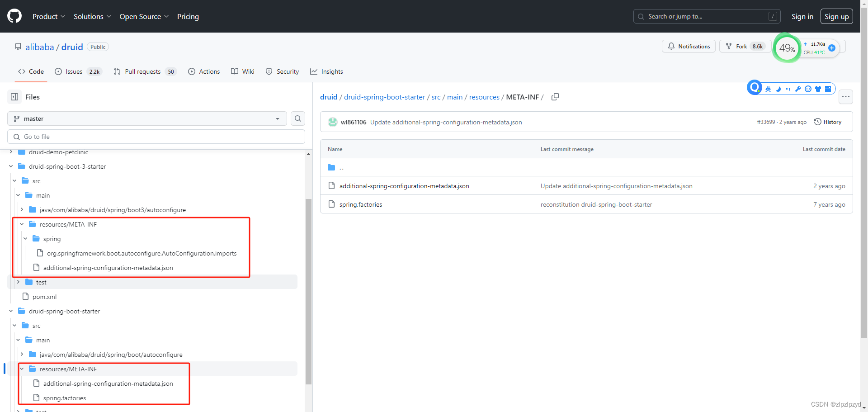Open IME wrench settings icon
The height and width of the screenshot is (412, 868).
point(798,89)
